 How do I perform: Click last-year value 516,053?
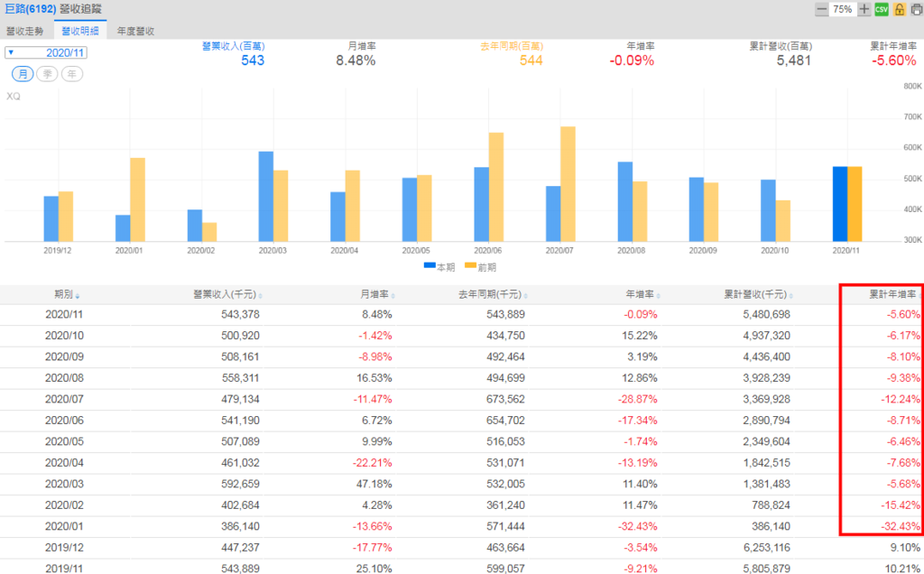click(x=505, y=442)
